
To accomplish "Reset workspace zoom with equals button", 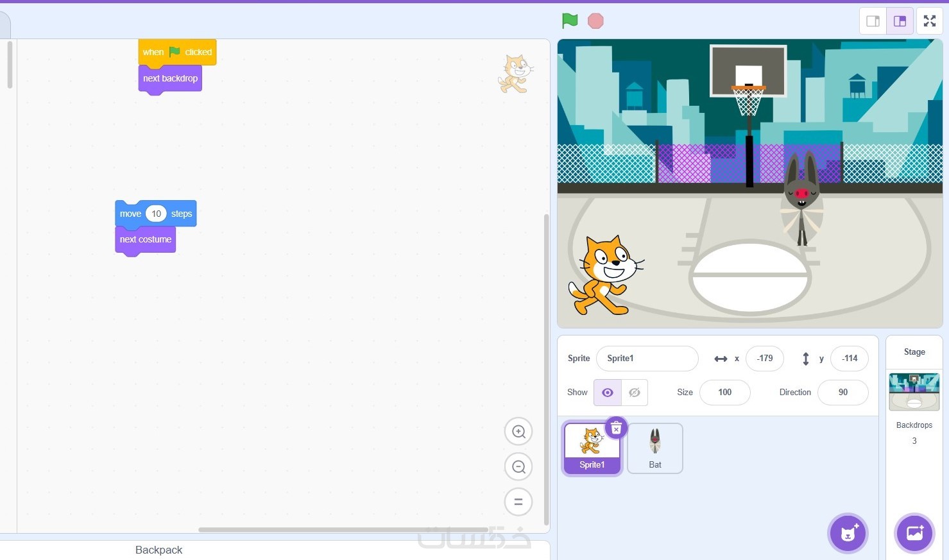I will click(518, 502).
